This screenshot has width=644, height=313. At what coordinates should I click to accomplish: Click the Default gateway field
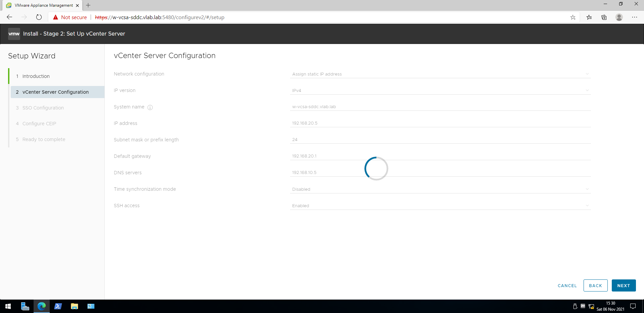(x=440, y=156)
